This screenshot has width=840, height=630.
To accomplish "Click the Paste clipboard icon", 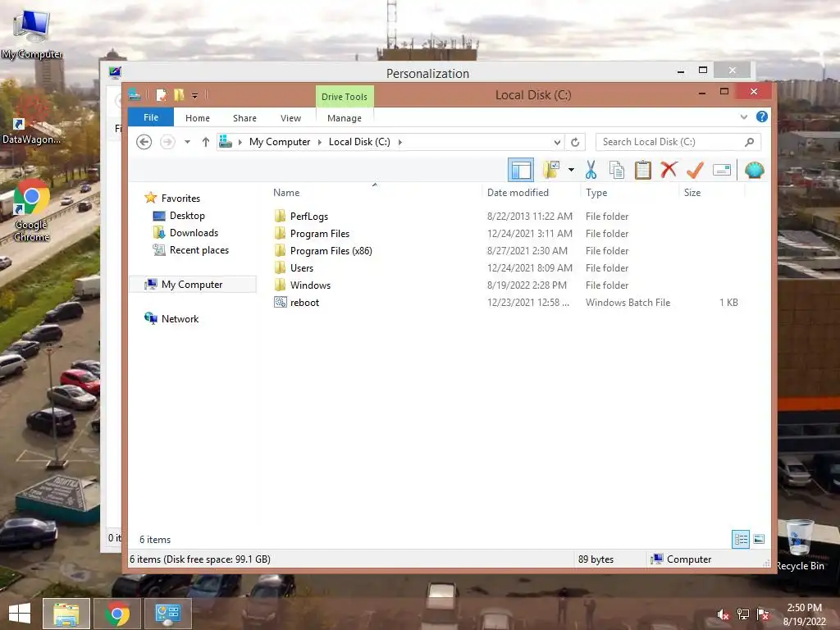I will [x=643, y=171].
